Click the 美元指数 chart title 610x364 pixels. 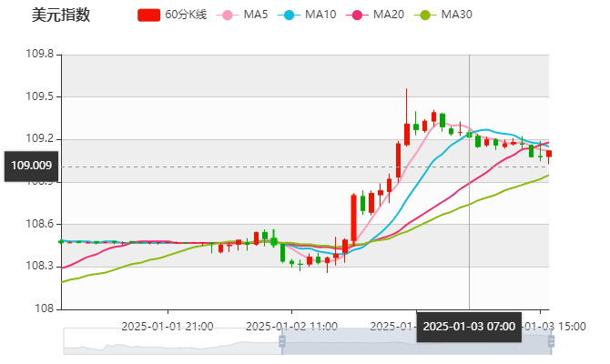click(x=61, y=15)
